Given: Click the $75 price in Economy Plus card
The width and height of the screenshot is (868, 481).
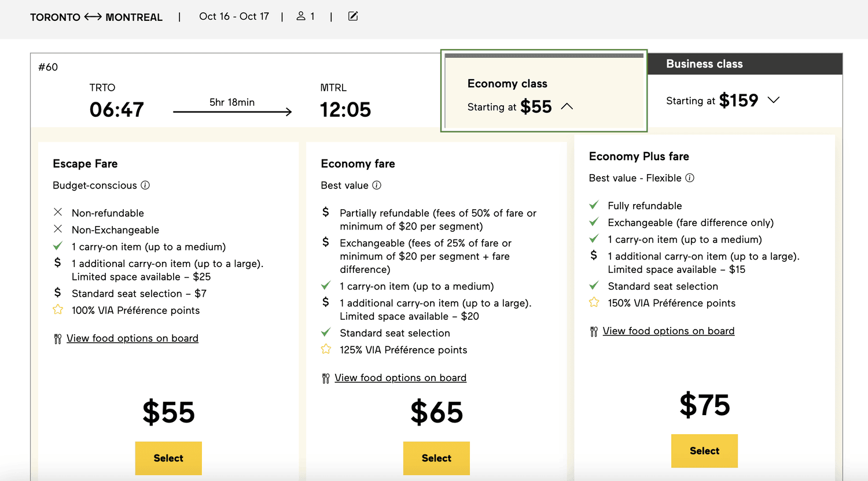Looking at the screenshot, I should coord(704,405).
